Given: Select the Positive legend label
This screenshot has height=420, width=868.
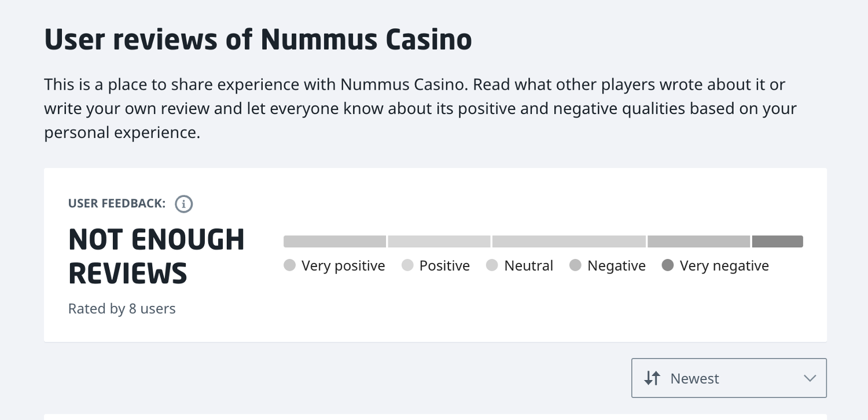Looking at the screenshot, I should [x=444, y=266].
